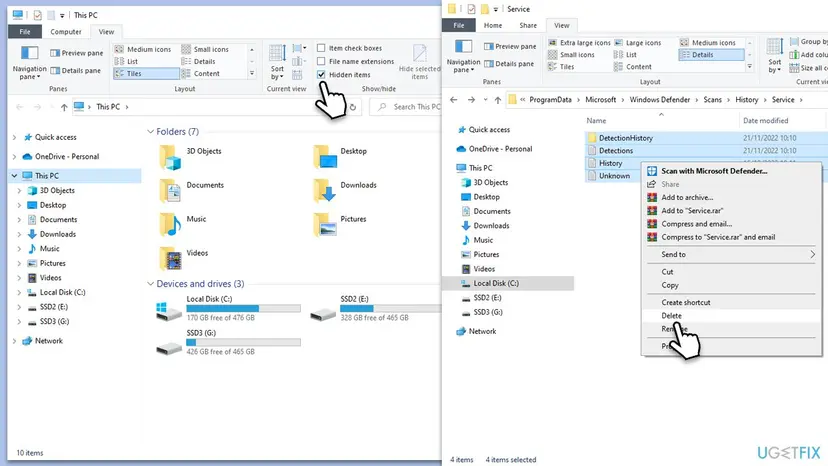The width and height of the screenshot is (828, 466).
Task: Expand layout gallery in Service window ribbon
Action: tap(749, 67)
